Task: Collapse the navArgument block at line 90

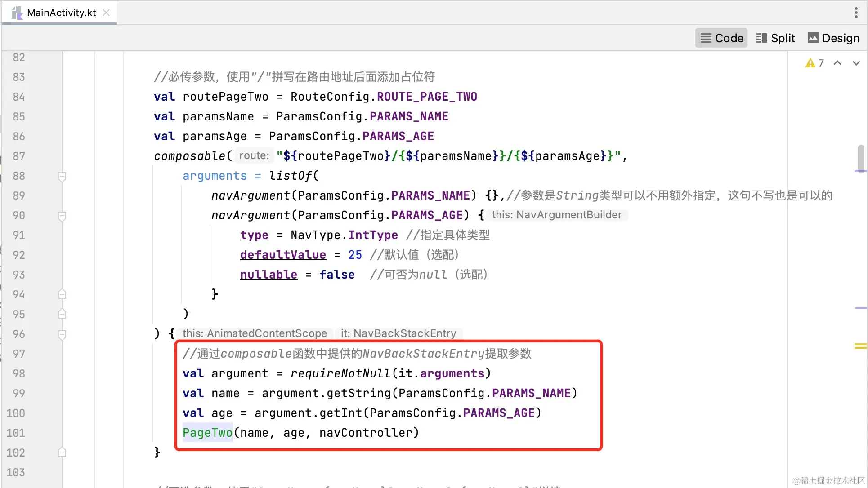Action: click(x=62, y=216)
